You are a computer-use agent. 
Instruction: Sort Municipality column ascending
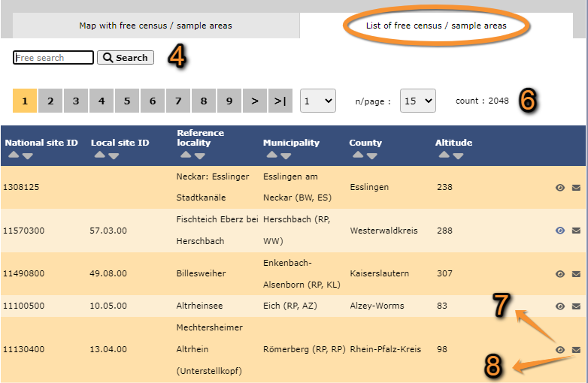[272, 155]
